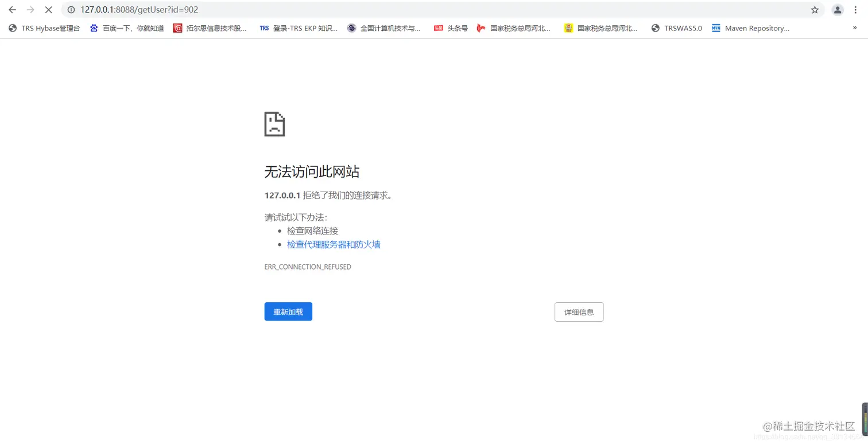Viewport: 868px width, 445px height.
Task: Open the 检查代理服务器和防火墙 link
Action: click(x=334, y=244)
